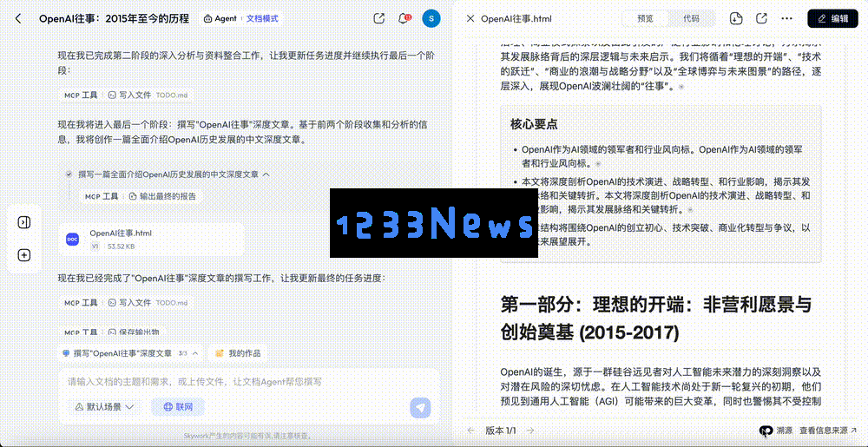Click the sidebar panel toggle icon
868x447 pixels.
pos(24,222)
